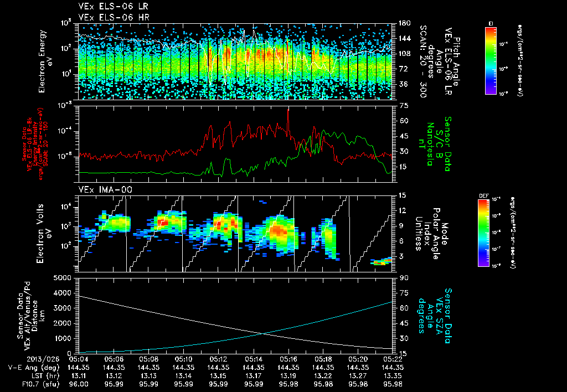The image size is (567, 392).
Task: Click the 05:04 time tick label
Action: 79,359
